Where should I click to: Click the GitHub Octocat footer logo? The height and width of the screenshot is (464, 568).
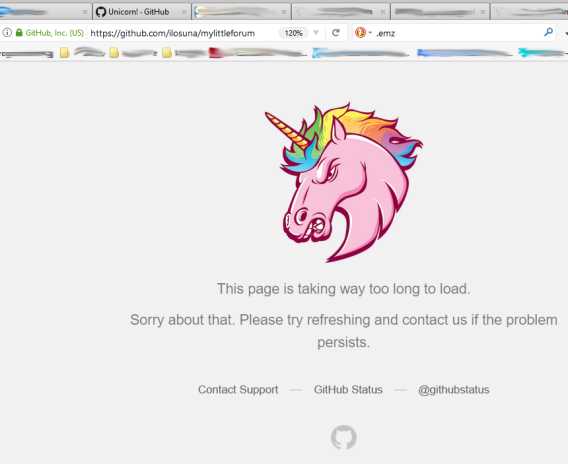tap(343, 437)
